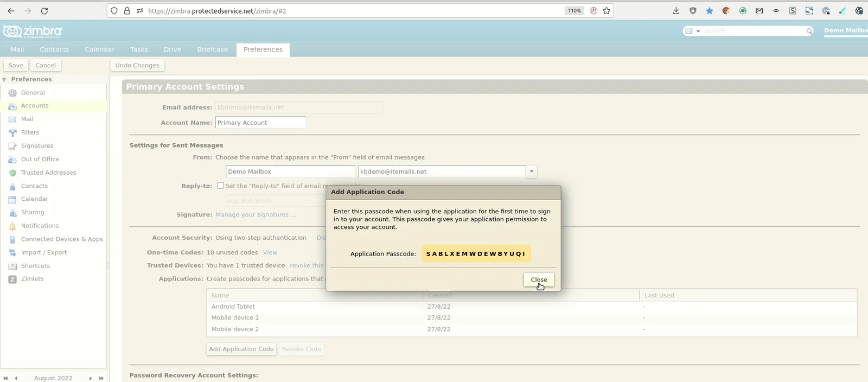Select Mobile device 2 row
This screenshot has width=868, height=382.
(x=532, y=329)
